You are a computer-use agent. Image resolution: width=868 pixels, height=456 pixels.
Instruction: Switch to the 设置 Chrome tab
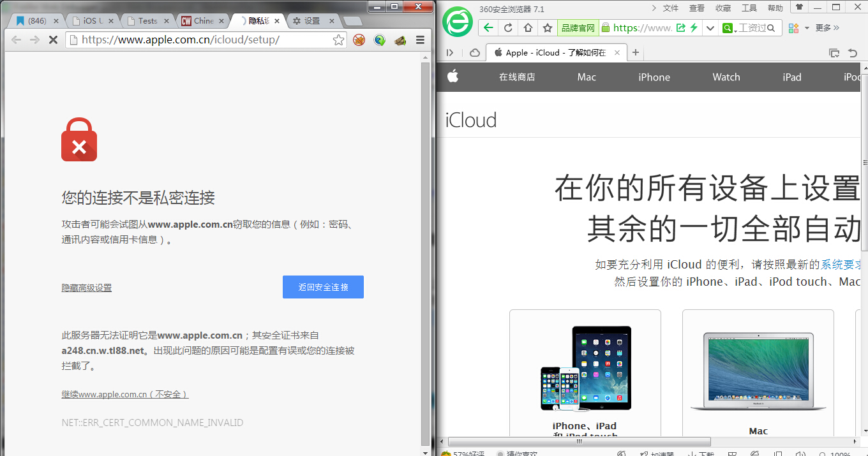click(313, 20)
